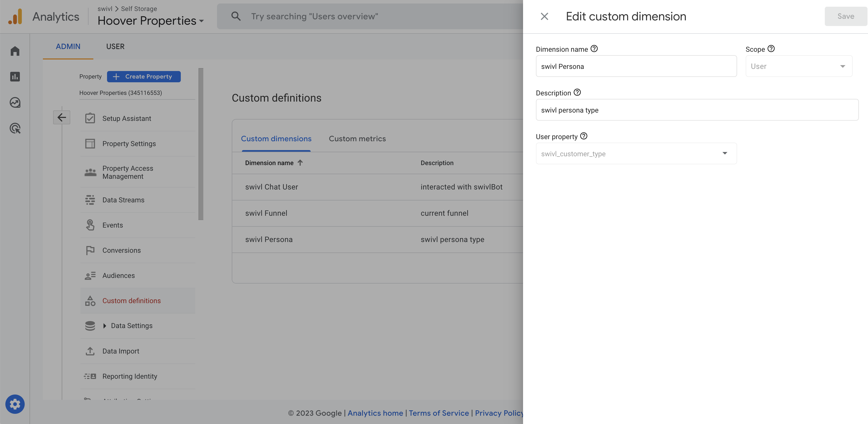The width and height of the screenshot is (868, 424).
Task: Click the Scope help question icon
Action: [771, 49]
